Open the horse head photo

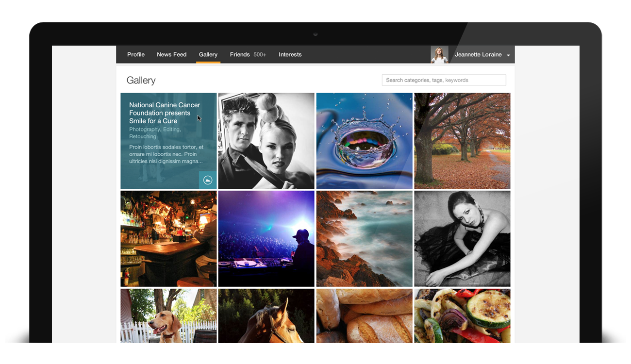(x=266, y=316)
